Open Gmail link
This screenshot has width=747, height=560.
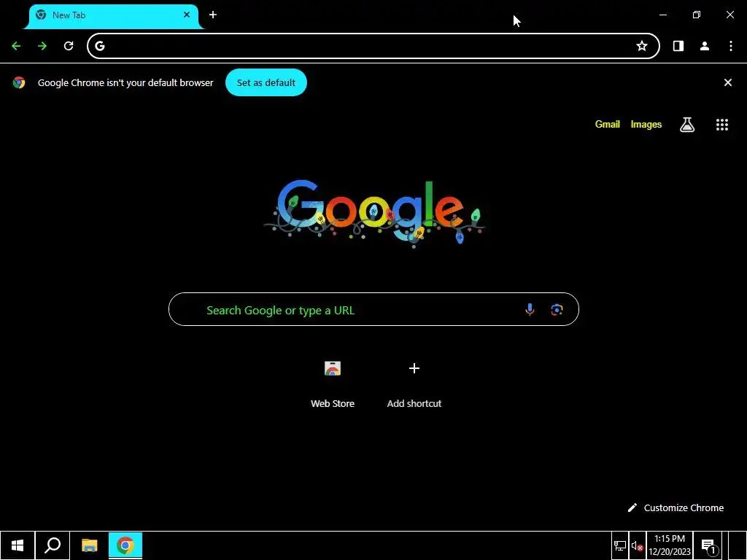tap(608, 124)
